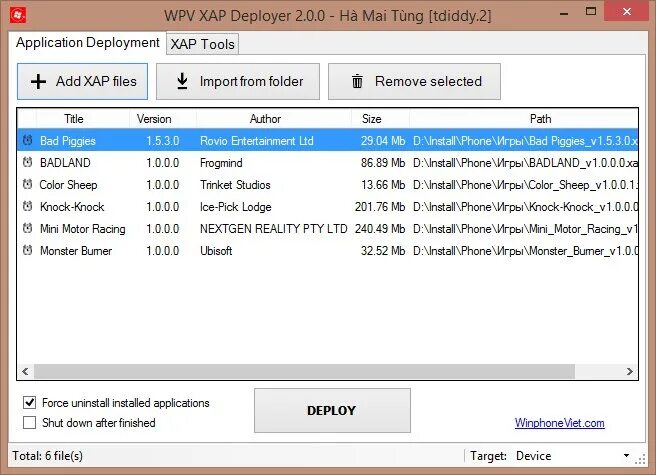Click author Trinket Studios
This screenshot has height=475, width=656.
tap(235, 185)
